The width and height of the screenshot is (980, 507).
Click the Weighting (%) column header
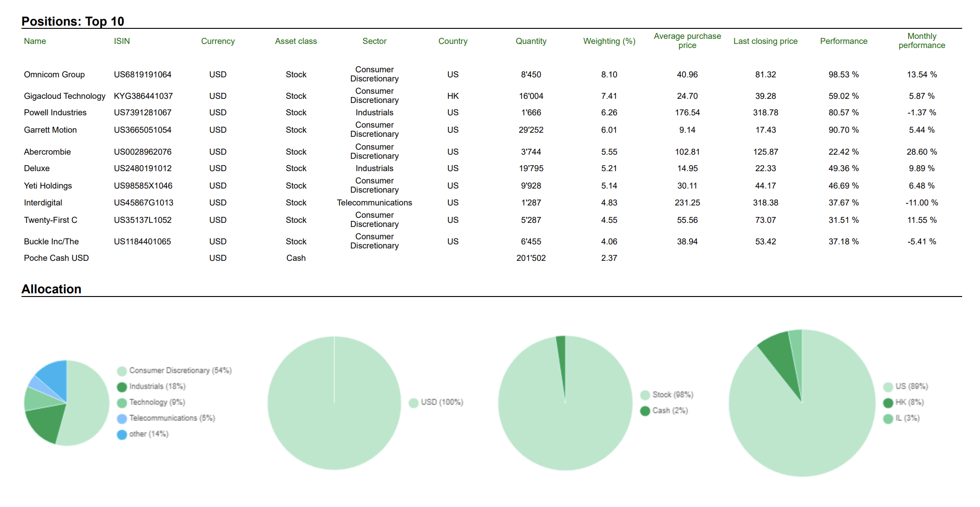tap(609, 41)
